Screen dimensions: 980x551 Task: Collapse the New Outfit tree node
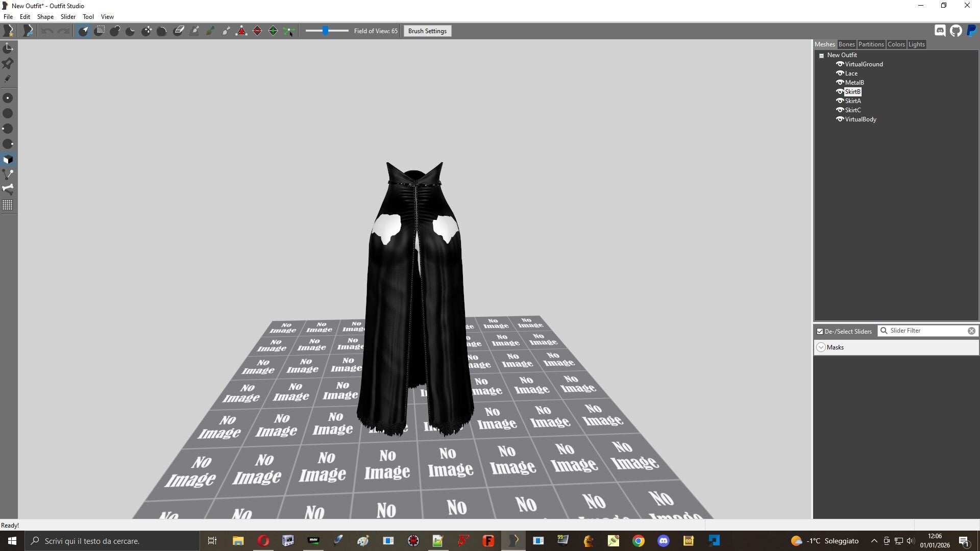[x=822, y=56]
